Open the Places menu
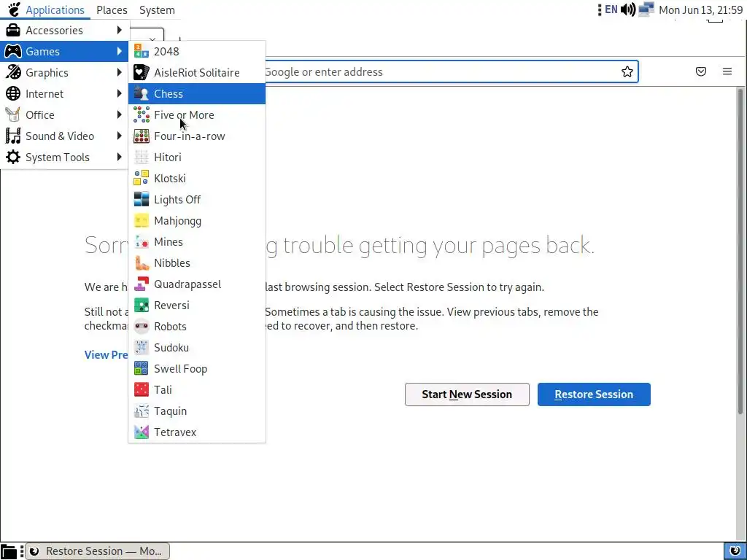Screen dimensions: 747x560 (x=112, y=10)
